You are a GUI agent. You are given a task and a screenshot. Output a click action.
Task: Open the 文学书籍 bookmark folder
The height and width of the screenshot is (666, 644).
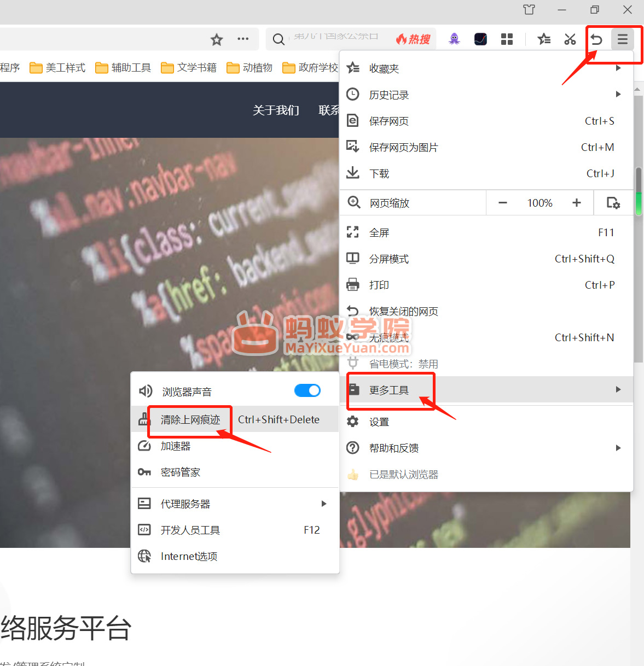pos(189,67)
